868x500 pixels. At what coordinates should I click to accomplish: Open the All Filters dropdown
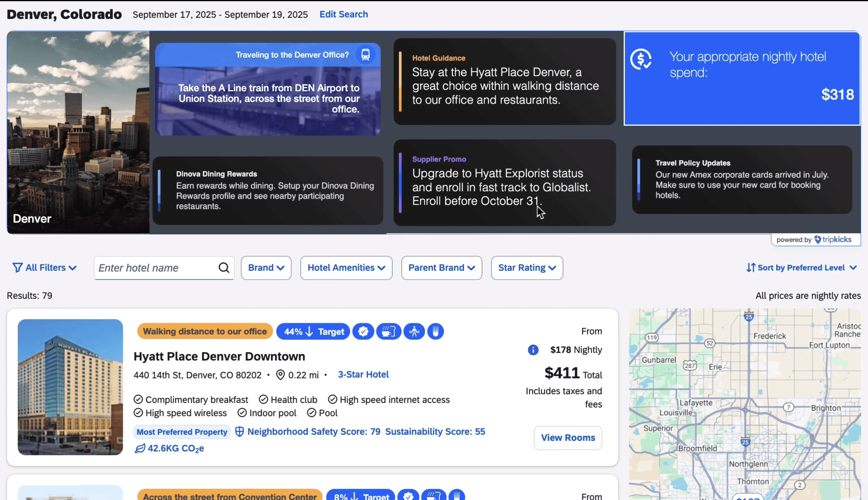tap(45, 267)
